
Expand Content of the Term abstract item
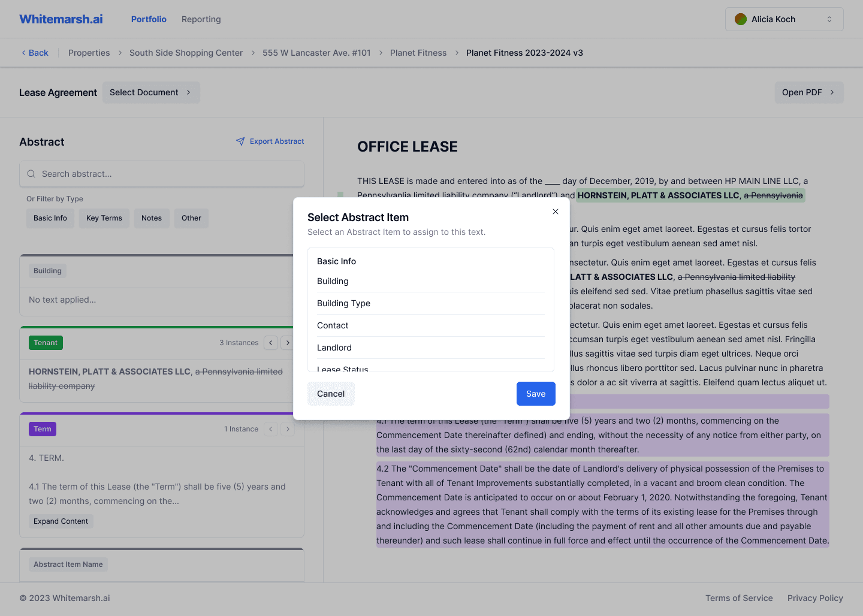coord(61,521)
